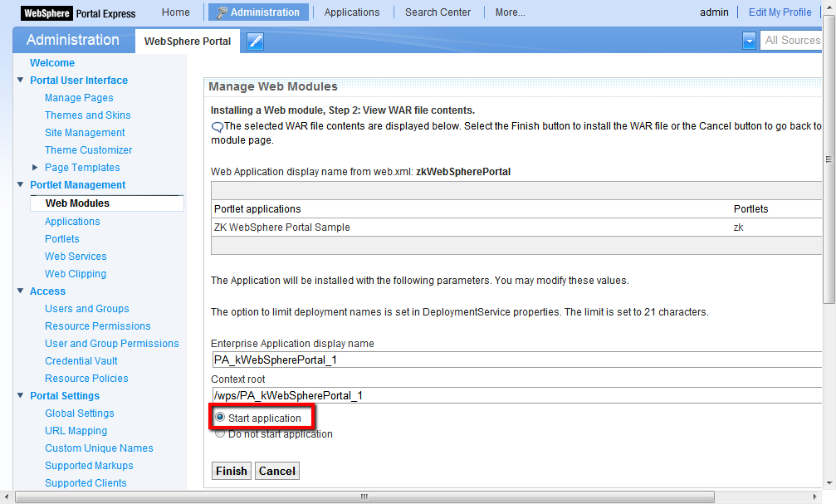The width and height of the screenshot is (836, 504).
Task: Open Manage Pages link
Action: point(79,98)
